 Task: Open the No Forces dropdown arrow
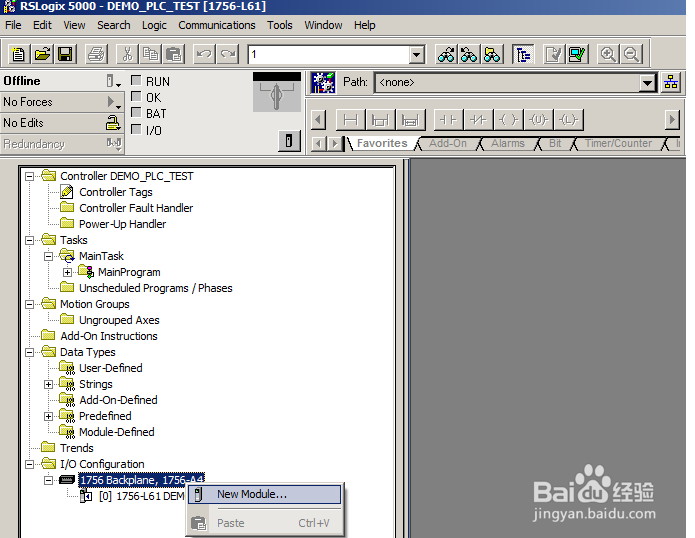click(114, 102)
